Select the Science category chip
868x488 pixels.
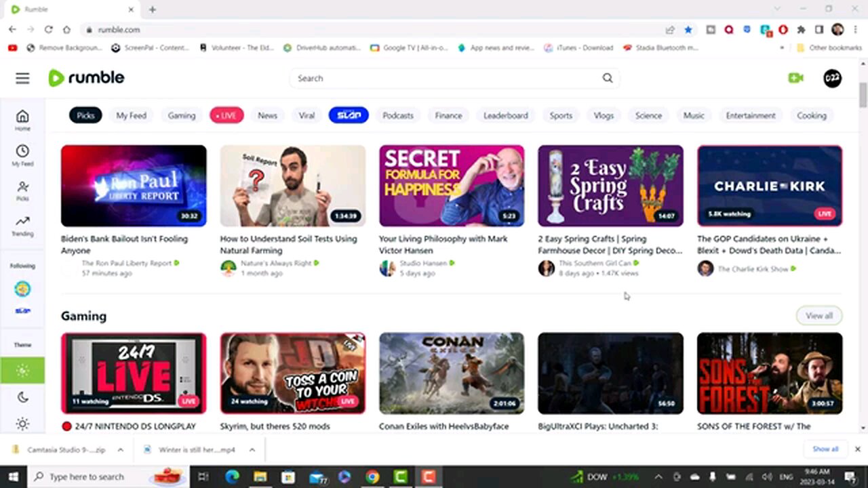point(648,115)
